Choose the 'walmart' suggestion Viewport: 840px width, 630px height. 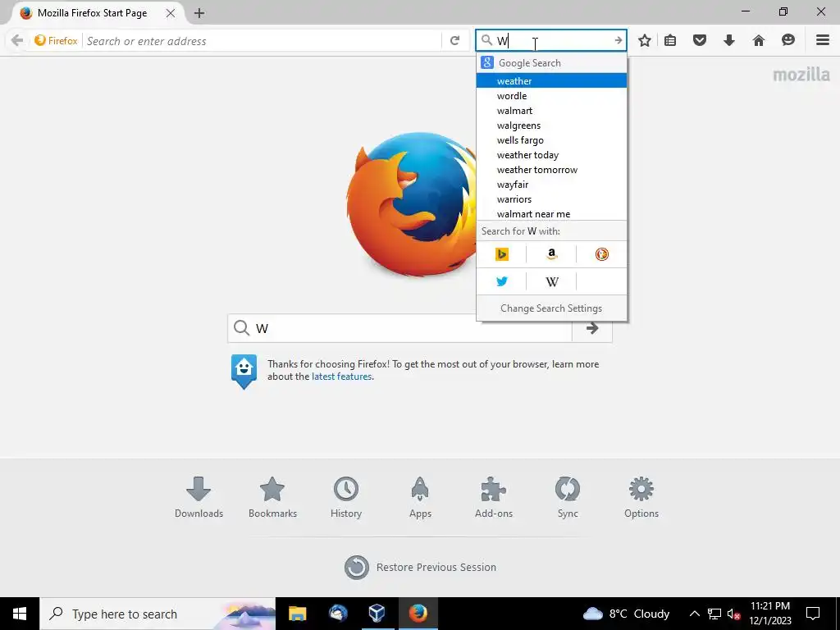[x=551, y=111]
